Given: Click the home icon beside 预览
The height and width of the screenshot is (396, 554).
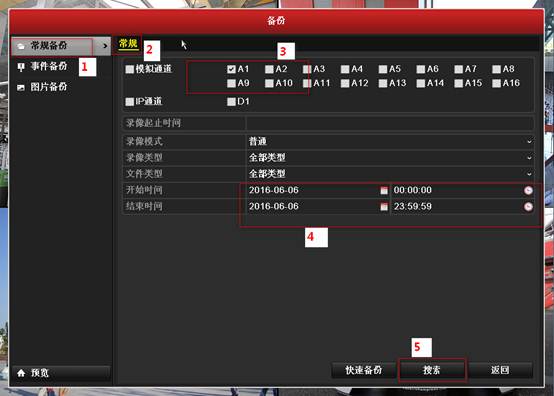Looking at the screenshot, I should [21, 373].
